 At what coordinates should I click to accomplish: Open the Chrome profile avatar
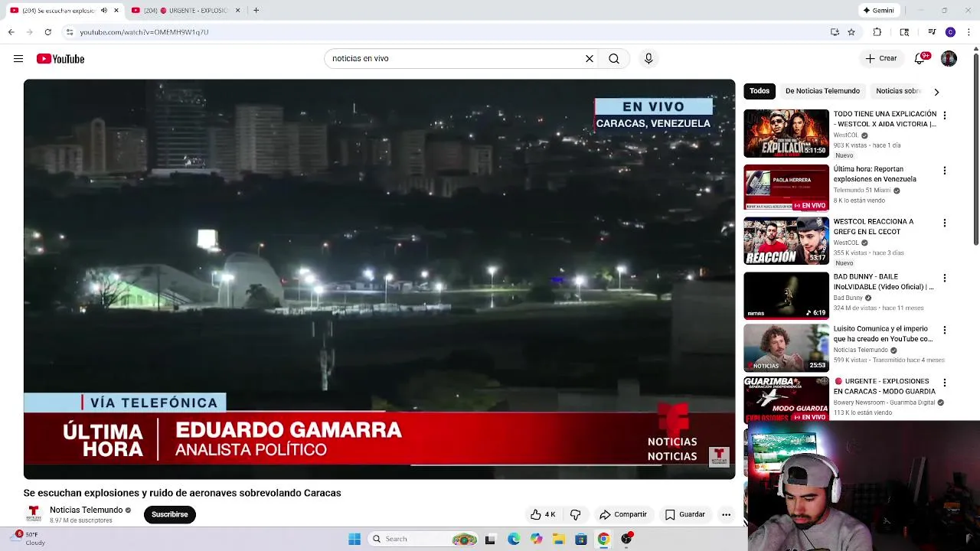pyautogui.click(x=950, y=32)
